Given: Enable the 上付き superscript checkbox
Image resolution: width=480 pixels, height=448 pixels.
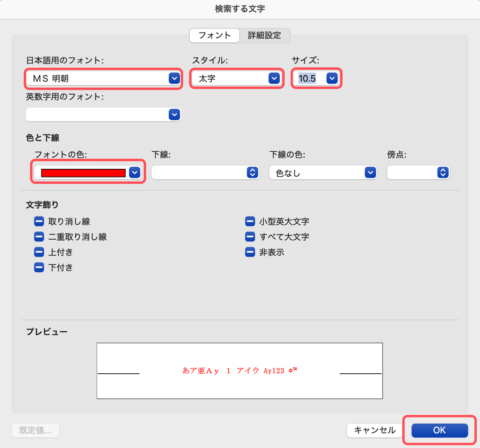Looking at the screenshot, I should pos(39,252).
